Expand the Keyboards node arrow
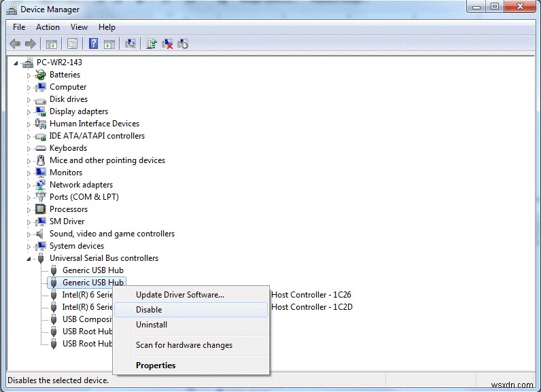The height and width of the screenshot is (392, 541). tap(29, 149)
